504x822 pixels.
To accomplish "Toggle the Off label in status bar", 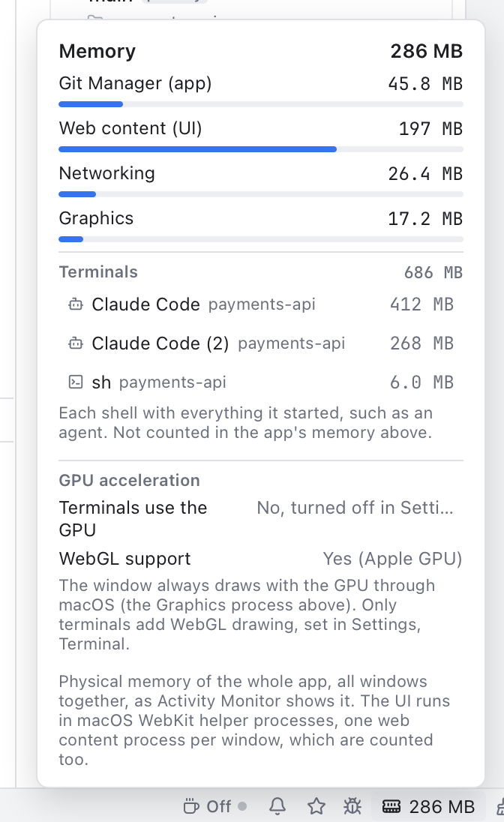I will tap(219, 806).
